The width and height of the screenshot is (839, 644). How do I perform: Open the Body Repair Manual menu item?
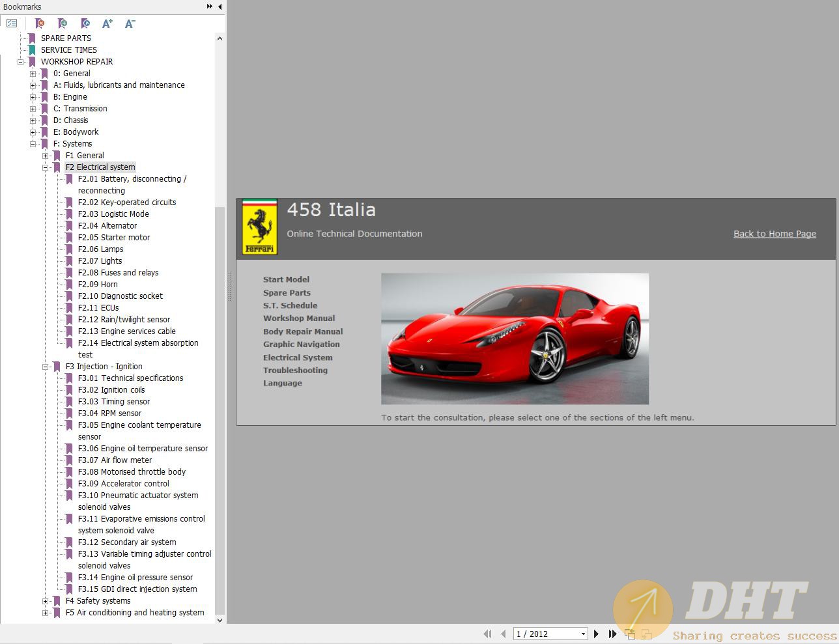pos(303,331)
